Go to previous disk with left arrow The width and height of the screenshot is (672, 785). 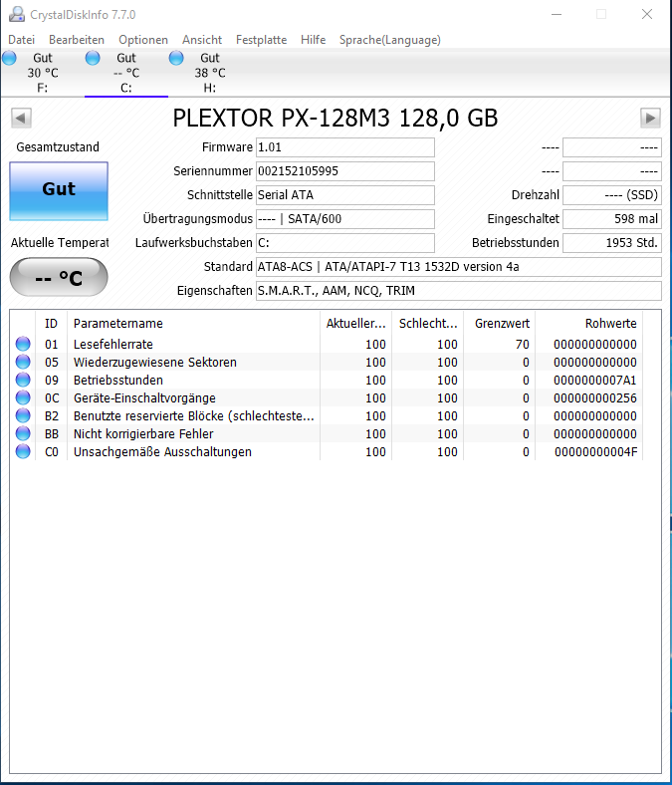pyautogui.click(x=21, y=119)
